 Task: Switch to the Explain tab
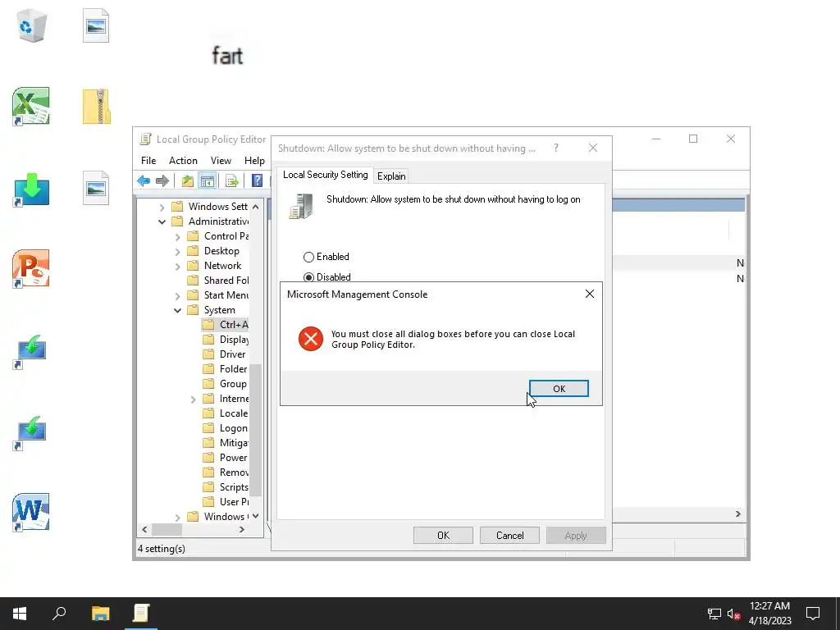pos(391,176)
